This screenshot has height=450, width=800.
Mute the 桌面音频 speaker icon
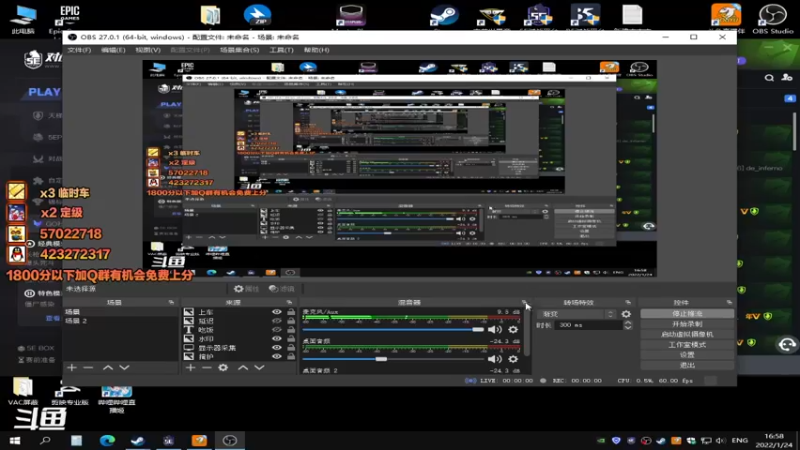coord(494,359)
